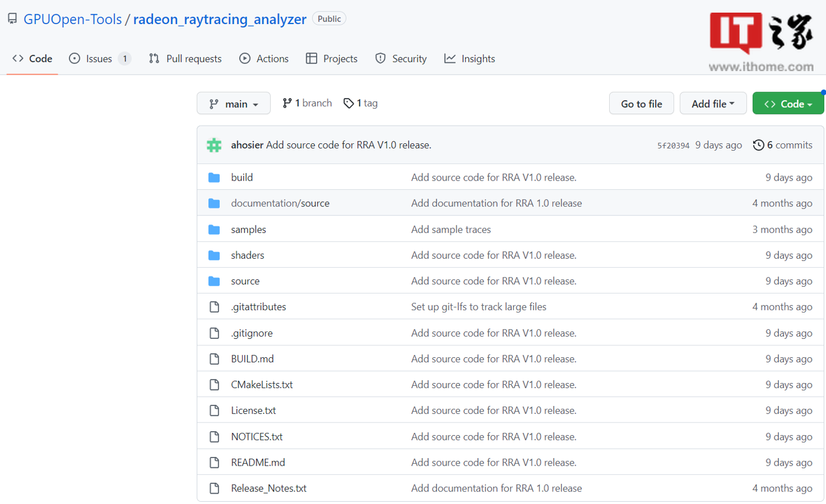Open the Release_Notes.txt row commit message

(x=497, y=489)
